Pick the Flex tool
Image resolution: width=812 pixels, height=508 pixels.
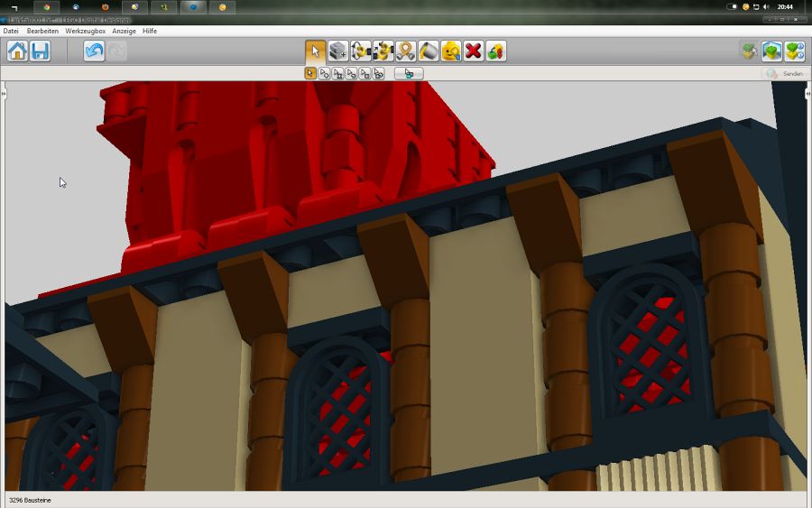pos(406,51)
